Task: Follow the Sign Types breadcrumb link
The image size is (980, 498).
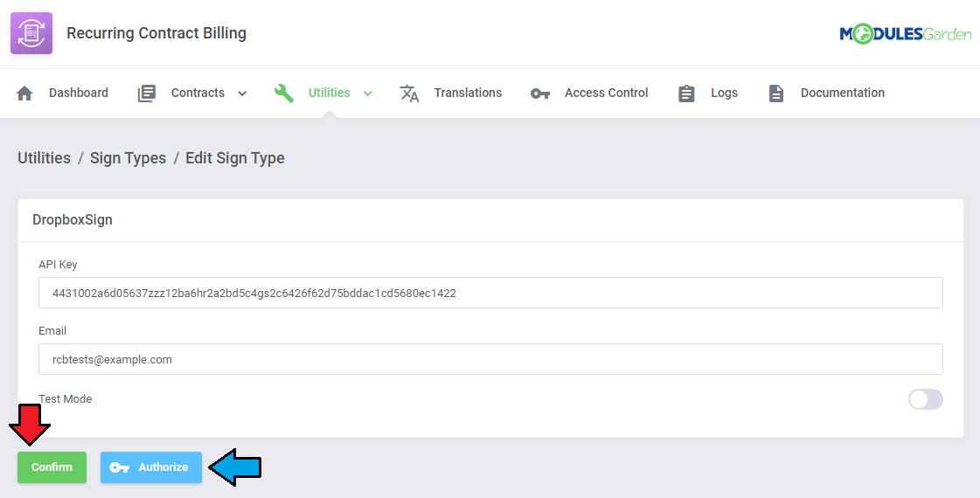Action: (129, 158)
